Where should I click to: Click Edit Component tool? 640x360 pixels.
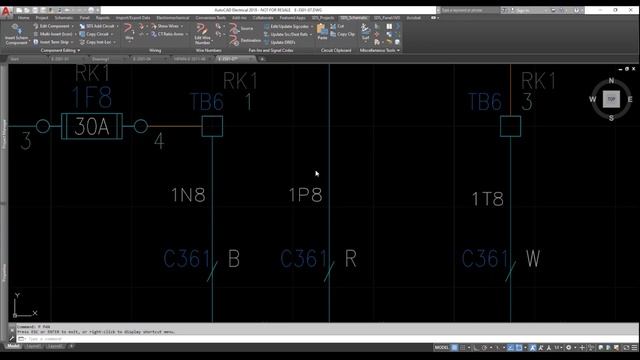51,26
